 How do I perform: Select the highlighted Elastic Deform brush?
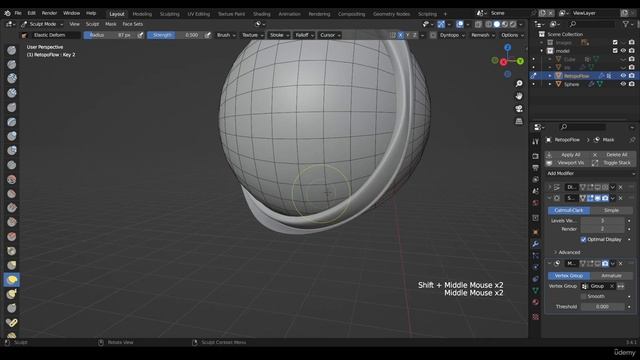pyautogui.click(x=11, y=280)
